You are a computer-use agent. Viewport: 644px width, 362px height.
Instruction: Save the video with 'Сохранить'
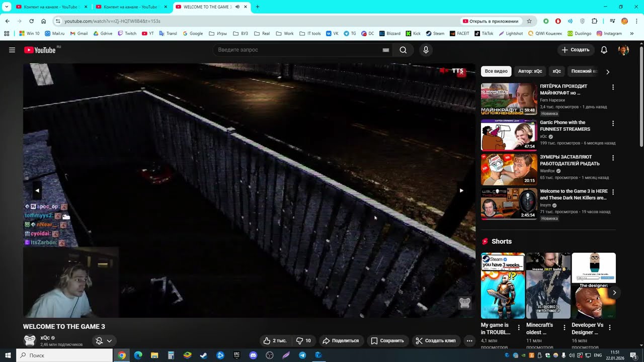387,341
